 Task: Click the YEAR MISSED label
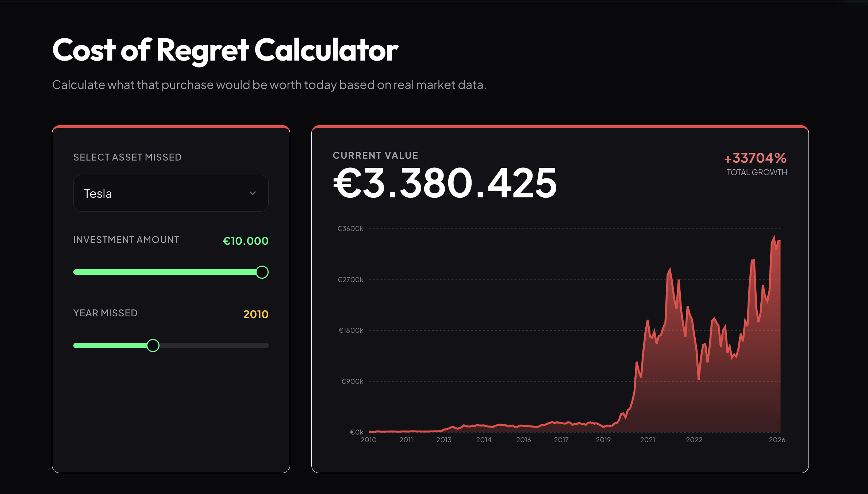[105, 313]
